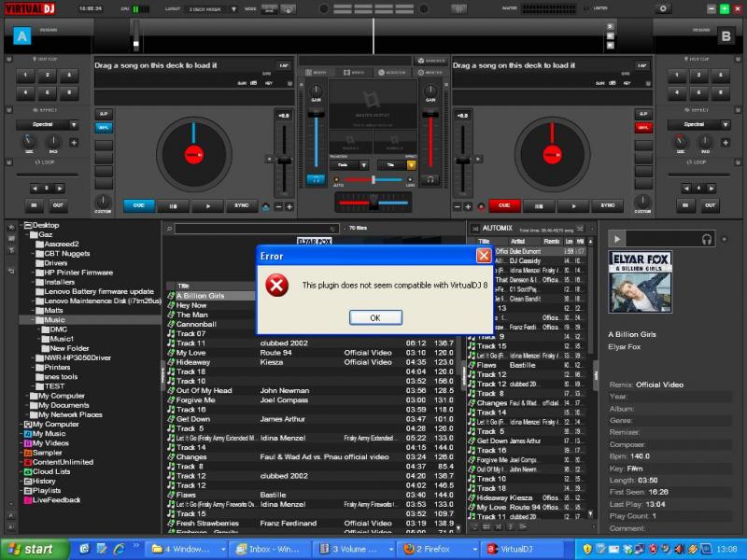Click the loop IN button on deck B
This screenshot has height=560, width=747.
[687, 205]
